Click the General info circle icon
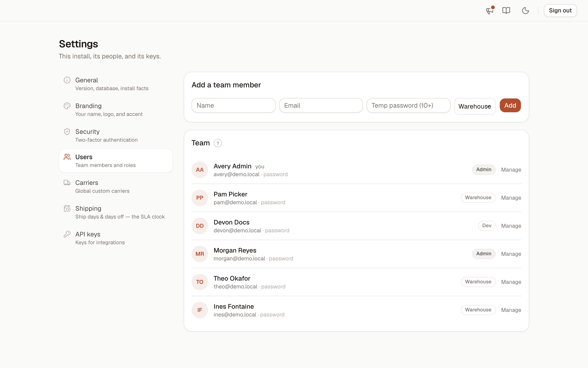The width and height of the screenshot is (588, 368). pyautogui.click(x=67, y=80)
